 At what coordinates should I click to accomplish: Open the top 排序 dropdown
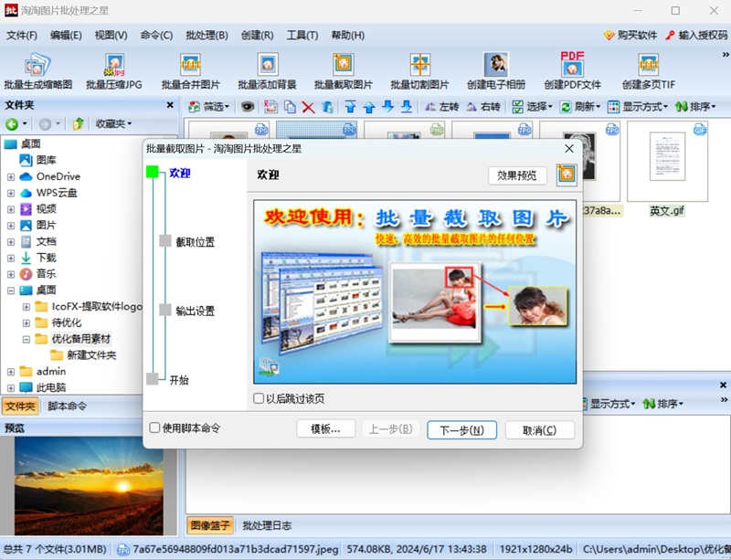695,107
